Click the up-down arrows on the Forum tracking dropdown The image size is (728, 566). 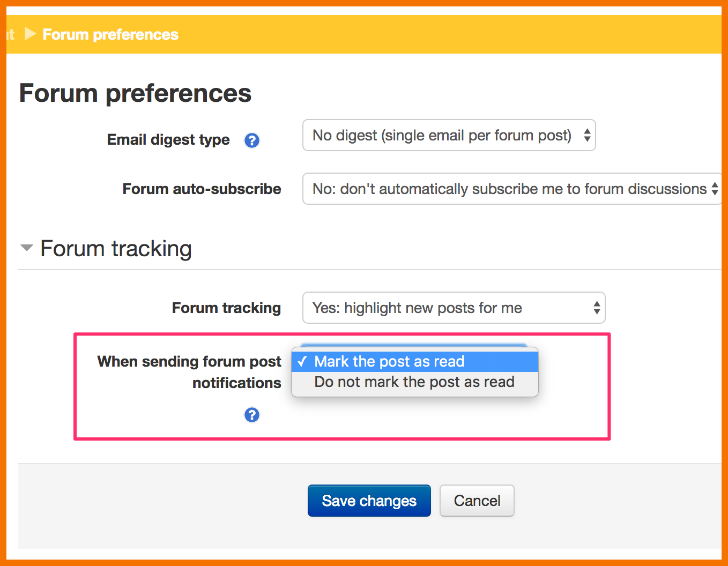(x=597, y=308)
